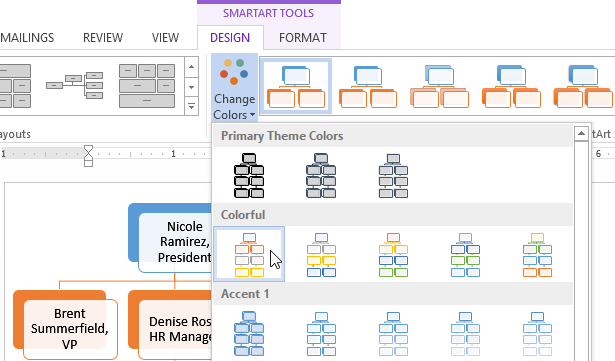Pick the Colorful swatch with orange top box
Viewport: 615px width, 361px height.
coord(393,254)
